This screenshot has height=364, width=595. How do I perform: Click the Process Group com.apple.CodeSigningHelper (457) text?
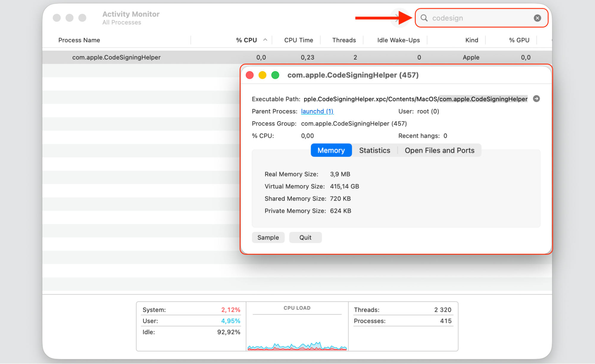pos(354,124)
